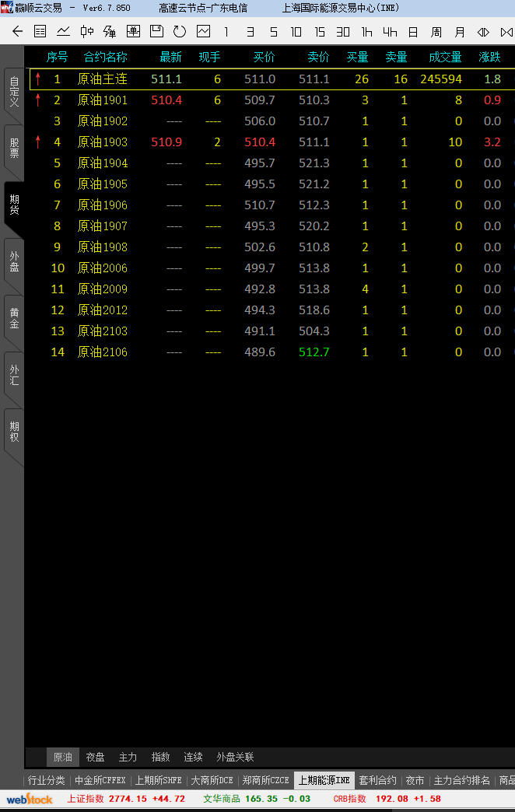
Task: Open the candlestick K-line chart icon
Action: [86, 32]
